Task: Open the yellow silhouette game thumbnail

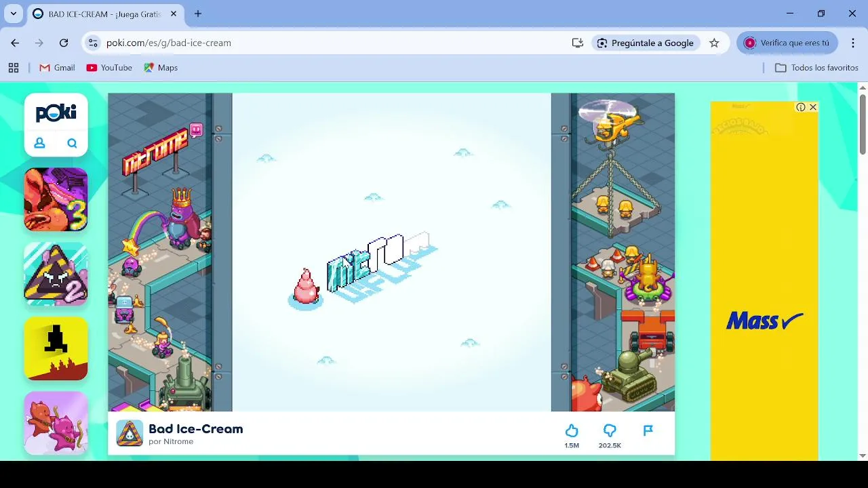Action: (x=56, y=349)
